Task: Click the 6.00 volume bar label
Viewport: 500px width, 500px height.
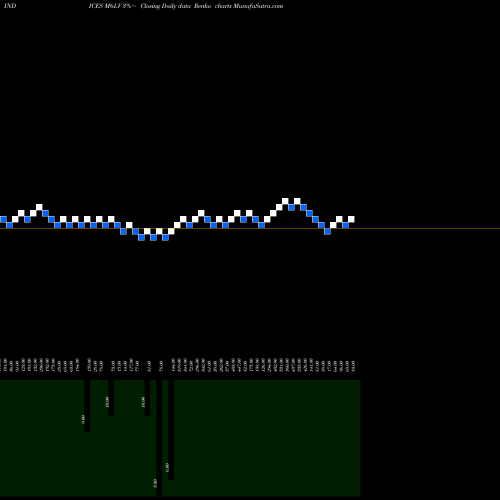Action: tap(167, 467)
